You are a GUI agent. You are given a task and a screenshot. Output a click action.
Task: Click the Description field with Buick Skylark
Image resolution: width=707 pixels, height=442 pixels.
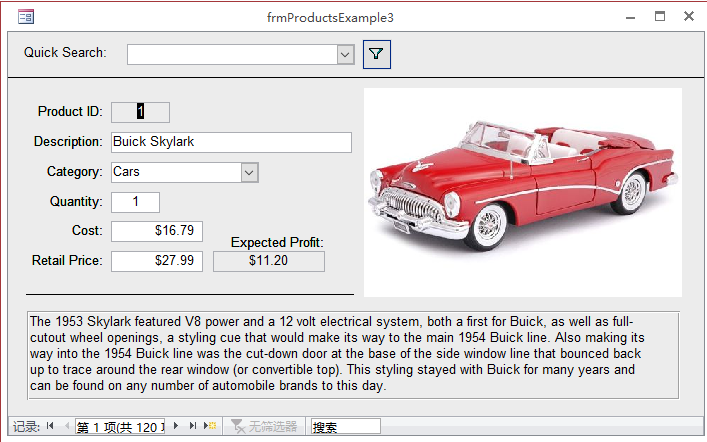click(x=231, y=142)
